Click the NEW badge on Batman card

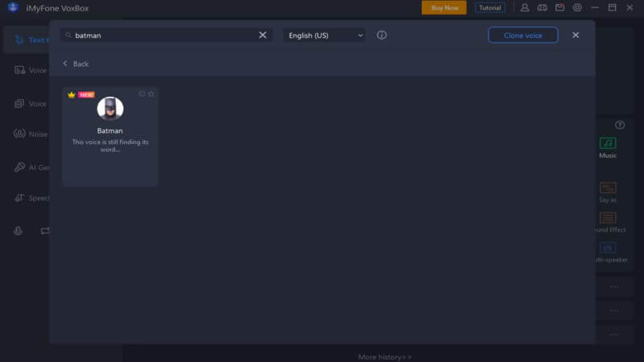tap(86, 95)
